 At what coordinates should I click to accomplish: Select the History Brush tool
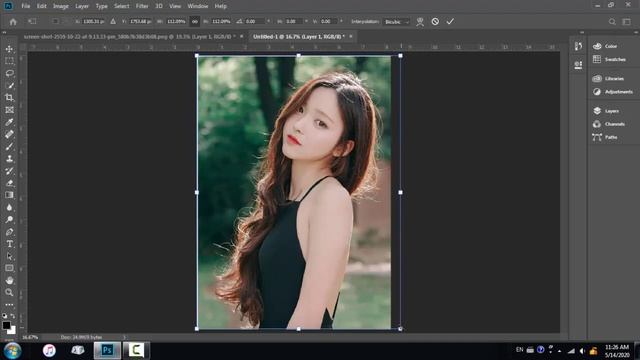coord(9,171)
